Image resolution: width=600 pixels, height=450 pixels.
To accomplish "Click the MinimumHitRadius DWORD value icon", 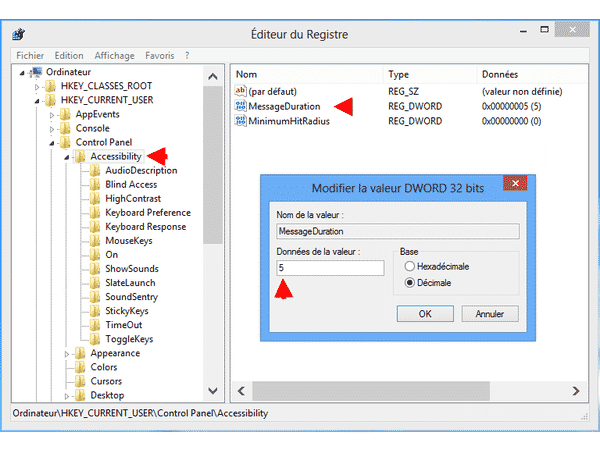I will tap(240, 121).
